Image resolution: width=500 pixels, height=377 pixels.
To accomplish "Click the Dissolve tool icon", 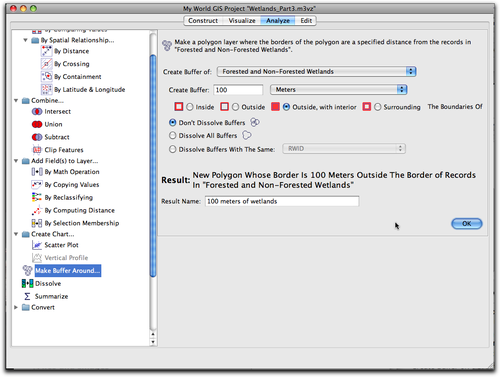I will (x=27, y=283).
